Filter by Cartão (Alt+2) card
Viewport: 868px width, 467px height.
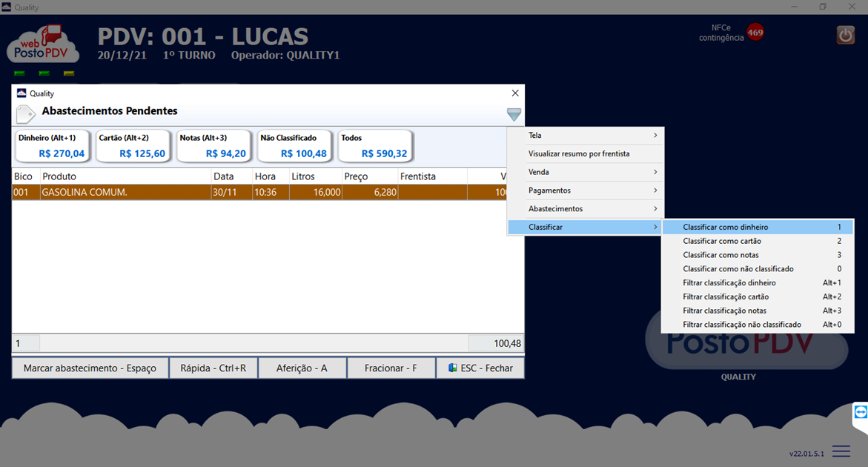132,146
